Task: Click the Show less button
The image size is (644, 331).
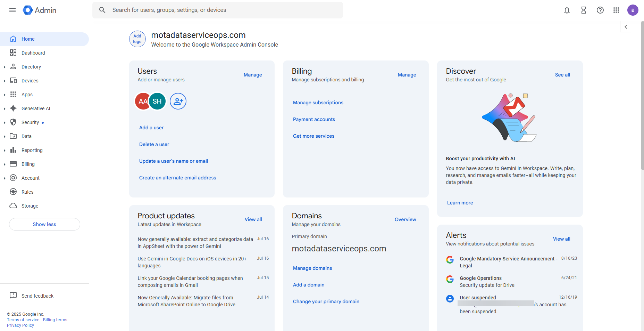Action: [44, 224]
